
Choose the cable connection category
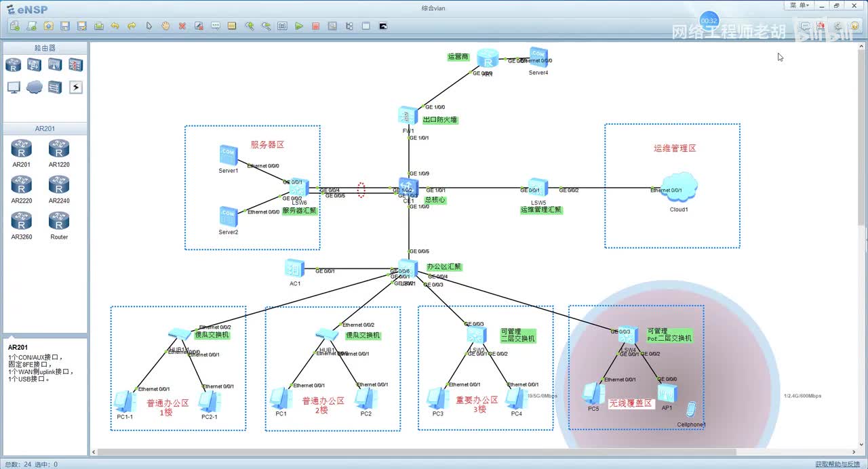coord(75,87)
